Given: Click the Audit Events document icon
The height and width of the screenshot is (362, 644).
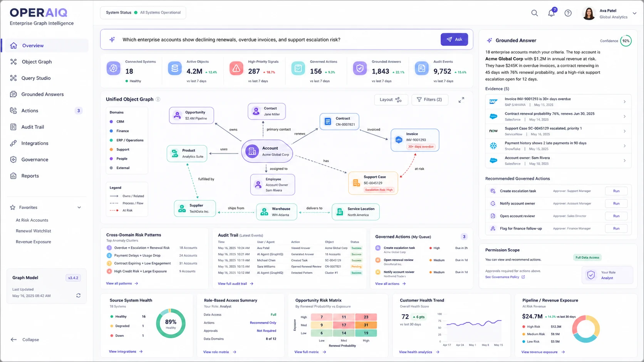Looking at the screenshot, I should click(x=422, y=68).
